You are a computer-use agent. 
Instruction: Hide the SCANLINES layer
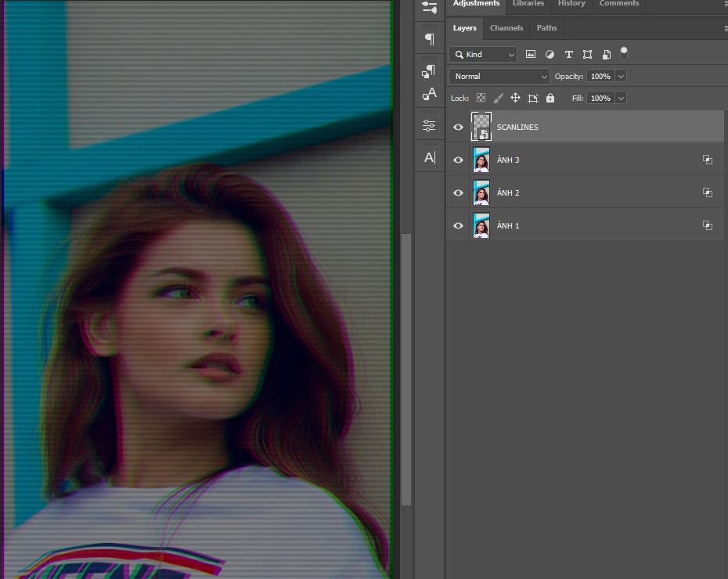(x=458, y=126)
